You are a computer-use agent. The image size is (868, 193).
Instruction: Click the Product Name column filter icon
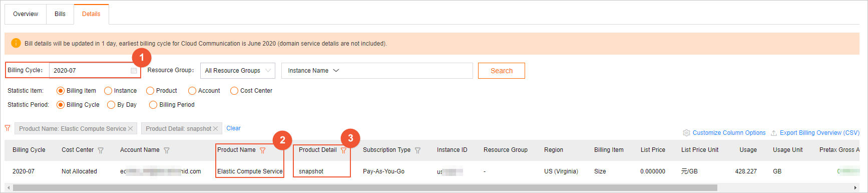point(263,150)
